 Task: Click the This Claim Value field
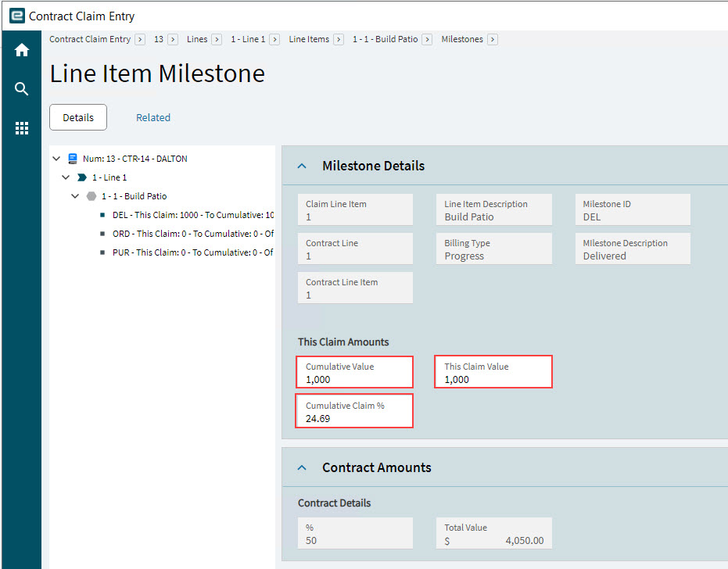(493, 372)
